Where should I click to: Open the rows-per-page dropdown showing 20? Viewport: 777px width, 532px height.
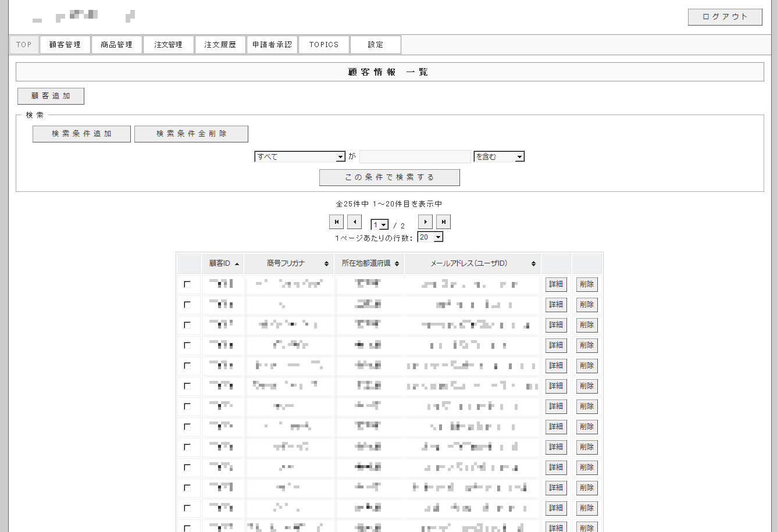point(430,237)
